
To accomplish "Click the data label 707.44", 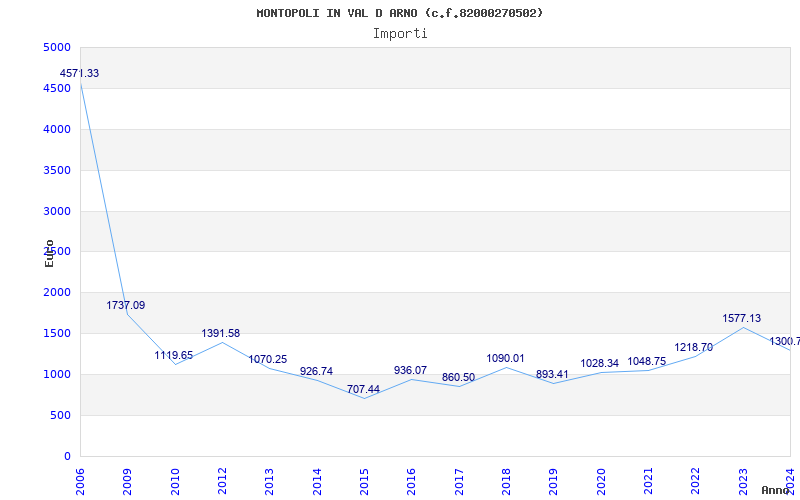I will [363, 390].
